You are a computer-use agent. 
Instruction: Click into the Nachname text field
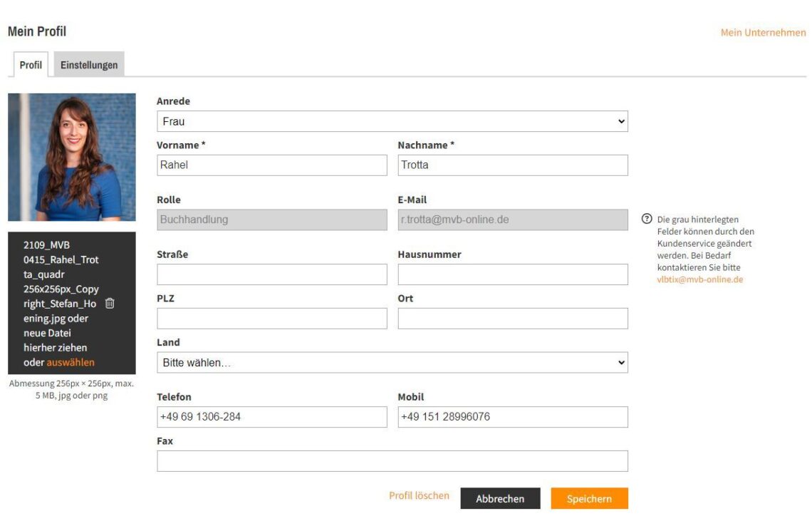tap(512, 165)
